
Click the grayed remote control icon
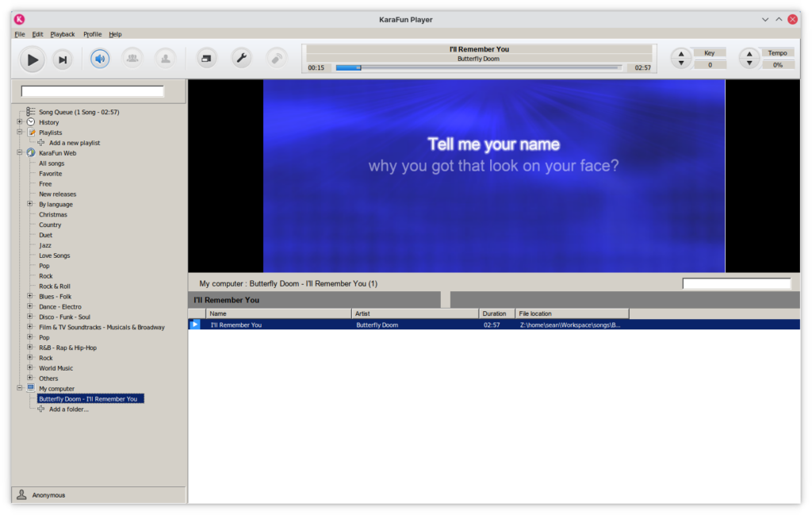pyautogui.click(x=277, y=58)
